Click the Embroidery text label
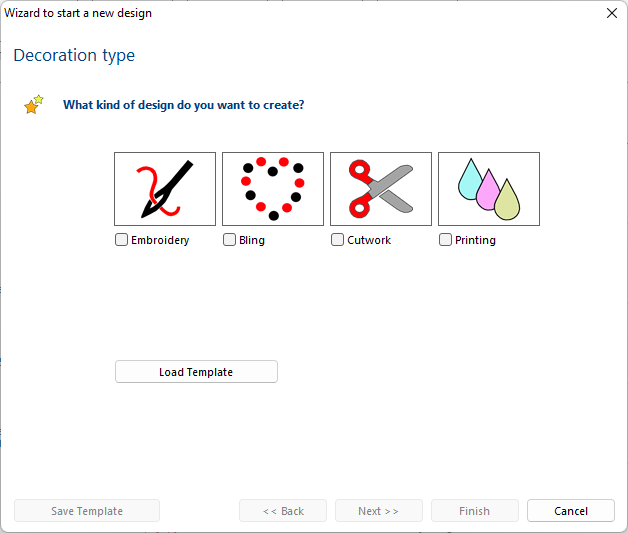This screenshot has height=533, width=628. coord(160,240)
